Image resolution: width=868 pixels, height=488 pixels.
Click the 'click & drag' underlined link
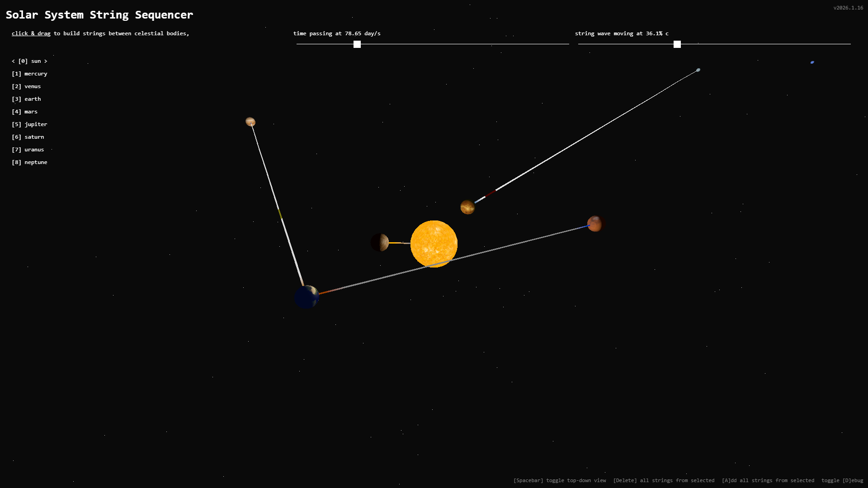click(x=31, y=33)
